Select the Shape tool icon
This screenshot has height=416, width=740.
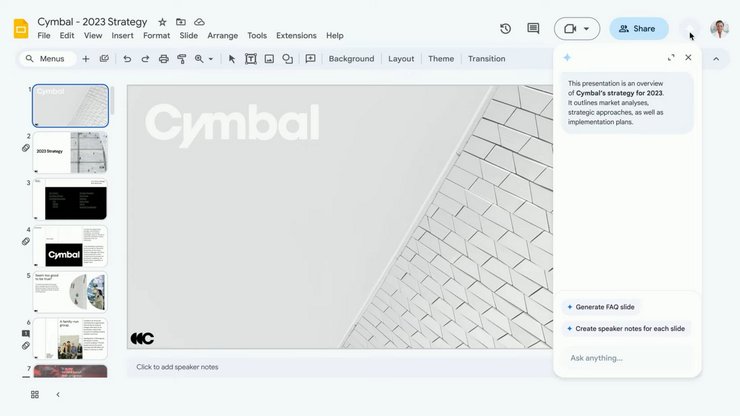[x=287, y=59]
